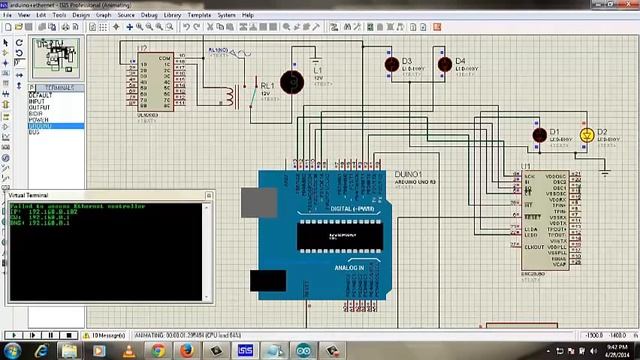Print the schematic design
Screen dimensions: 640x360
point(66,27)
